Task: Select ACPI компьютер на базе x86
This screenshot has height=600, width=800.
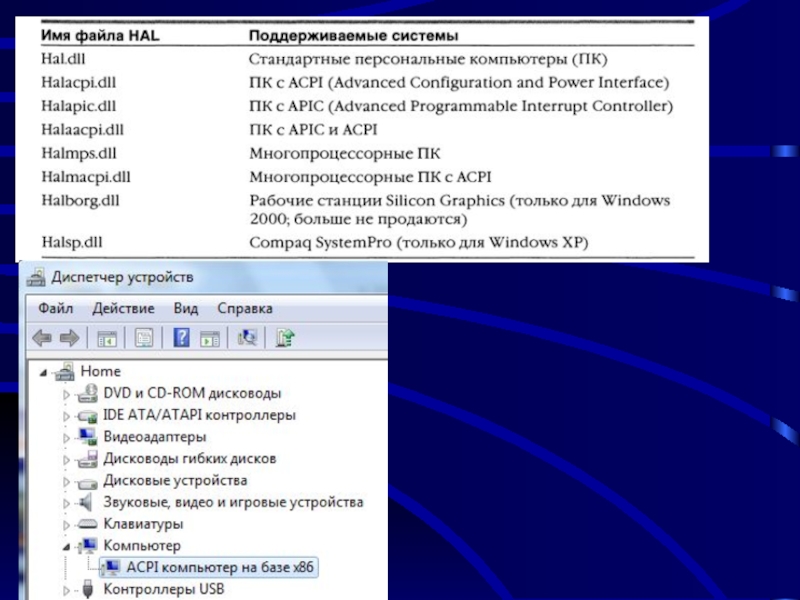Action: (219, 567)
